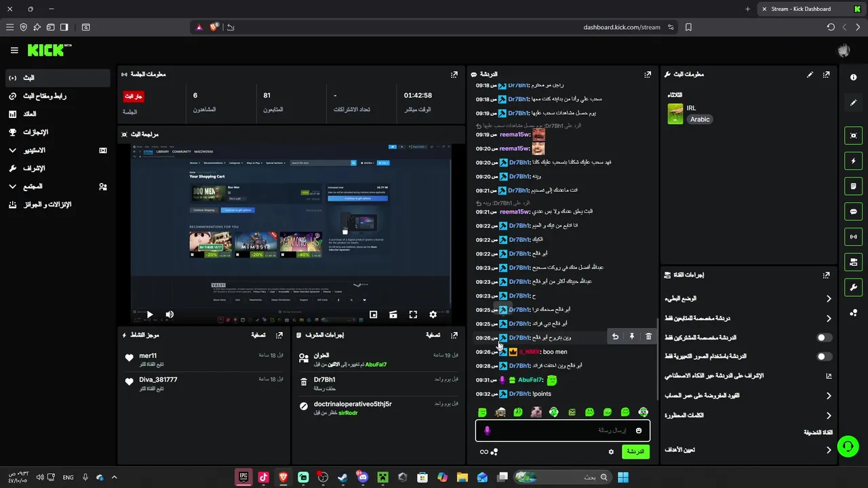Enable subscribers-only chat toggle
Image resolution: width=868 pixels, height=488 pixels.
tap(824, 338)
